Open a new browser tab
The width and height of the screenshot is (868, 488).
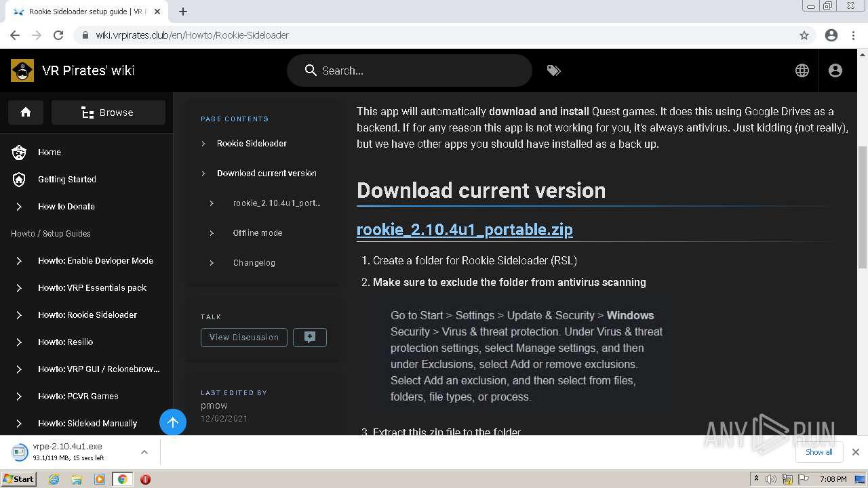click(x=183, y=12)
